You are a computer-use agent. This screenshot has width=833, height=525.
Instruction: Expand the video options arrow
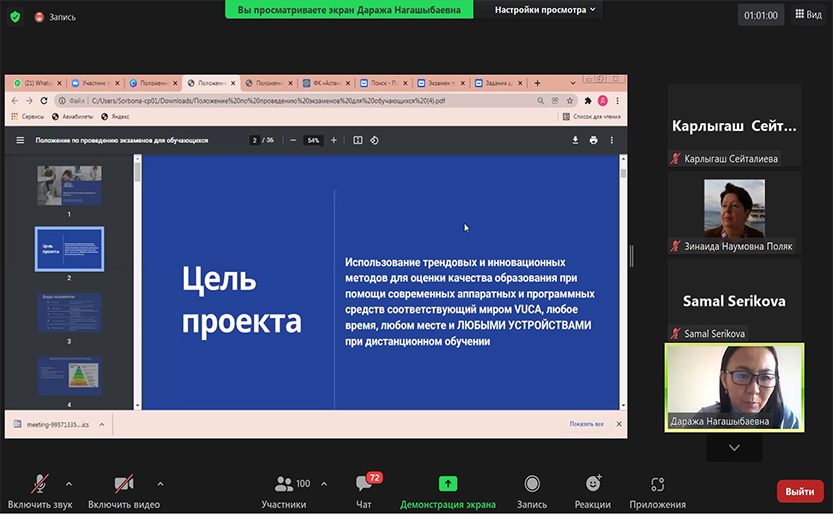click(x=160, y=484)
